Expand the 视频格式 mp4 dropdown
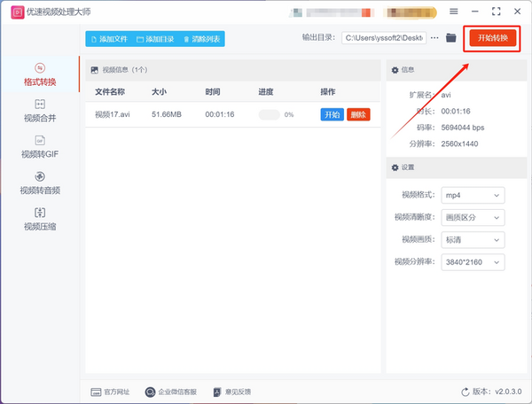 [473, 195]
